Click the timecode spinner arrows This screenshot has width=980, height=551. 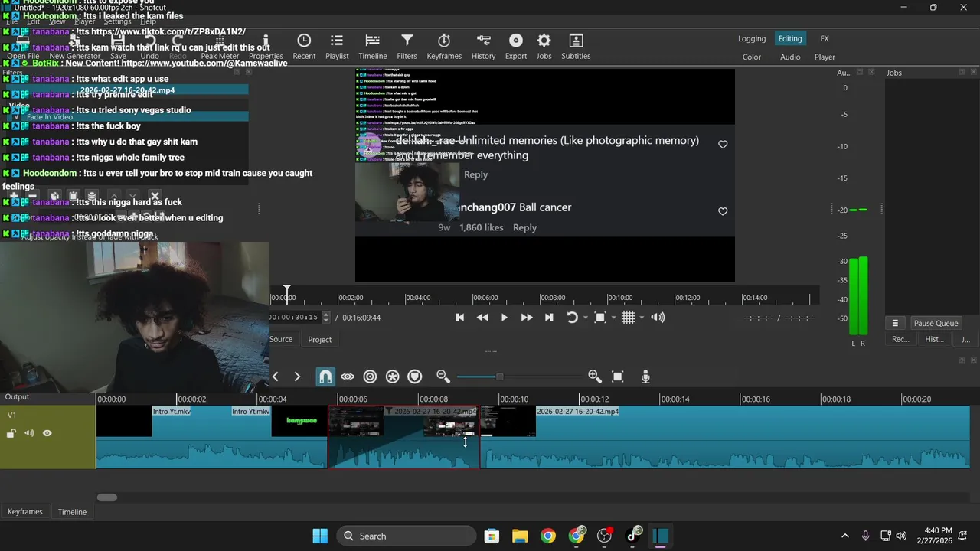click(326, 318)
